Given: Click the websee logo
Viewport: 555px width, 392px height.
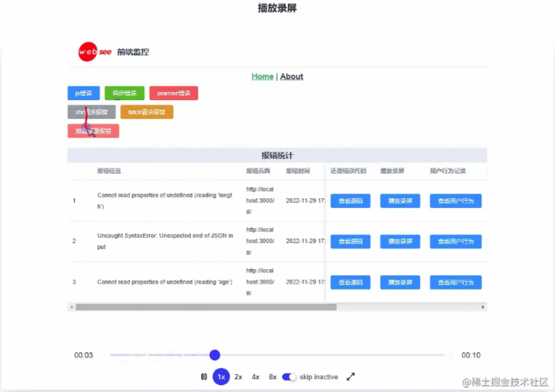Looking at the screenshot, I should click(95, 52).
